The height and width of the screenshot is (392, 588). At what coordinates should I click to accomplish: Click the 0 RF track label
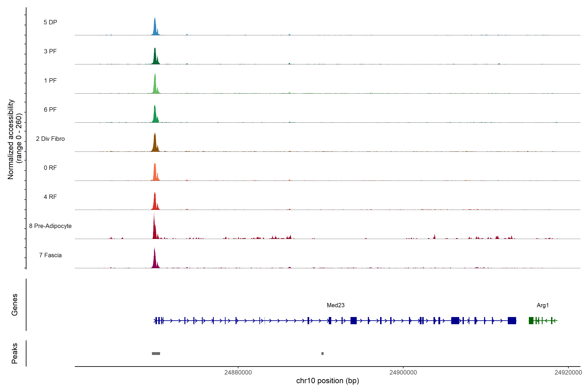50,168
